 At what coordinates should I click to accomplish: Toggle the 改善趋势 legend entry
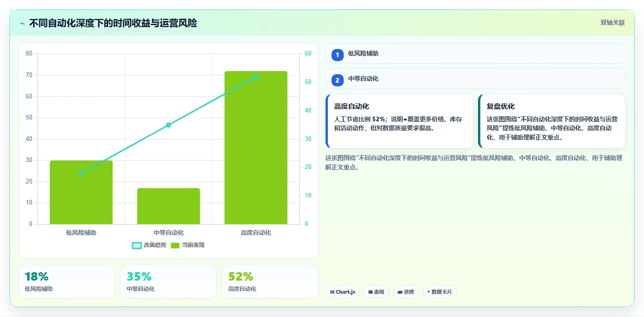149,245
